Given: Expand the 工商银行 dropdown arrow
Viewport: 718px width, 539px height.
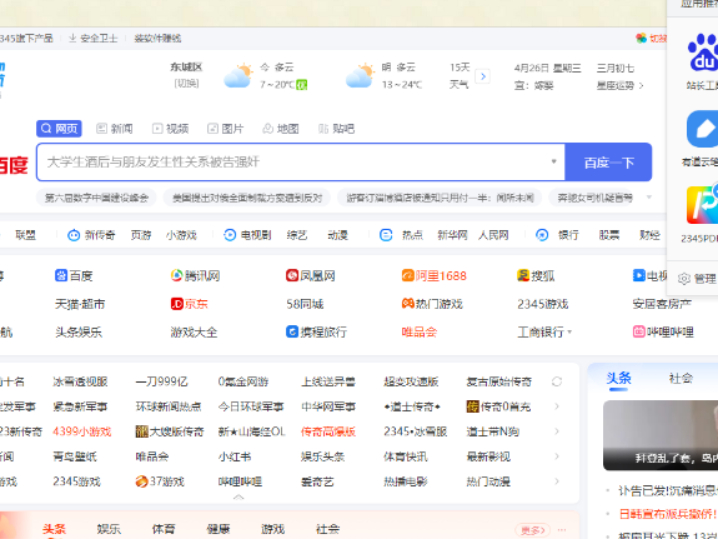Looking at the screenshot, I should [x=570, y=332].
